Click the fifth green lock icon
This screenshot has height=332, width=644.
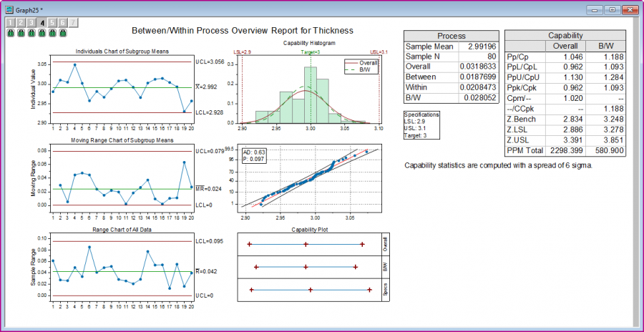click(x=52, y=32)
